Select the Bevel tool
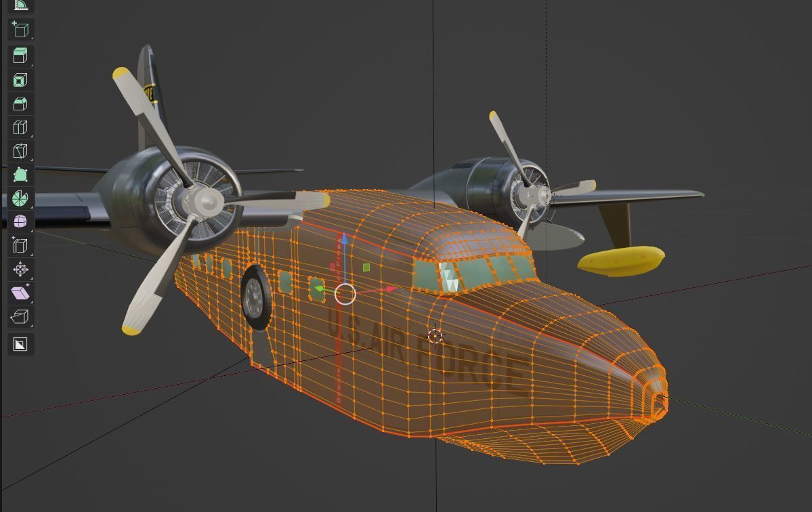 tap(20, 104)
